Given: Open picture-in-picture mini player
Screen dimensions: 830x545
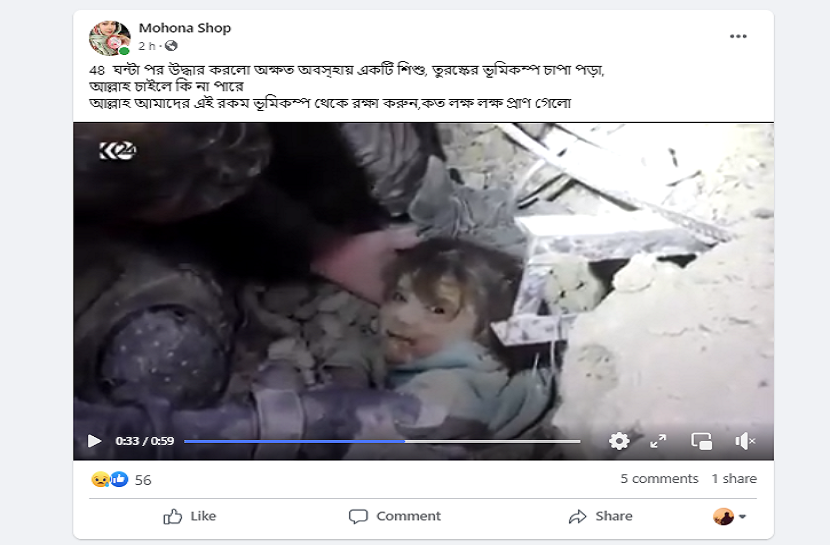Looking at the screenshot, I should [x=701, y=441].
